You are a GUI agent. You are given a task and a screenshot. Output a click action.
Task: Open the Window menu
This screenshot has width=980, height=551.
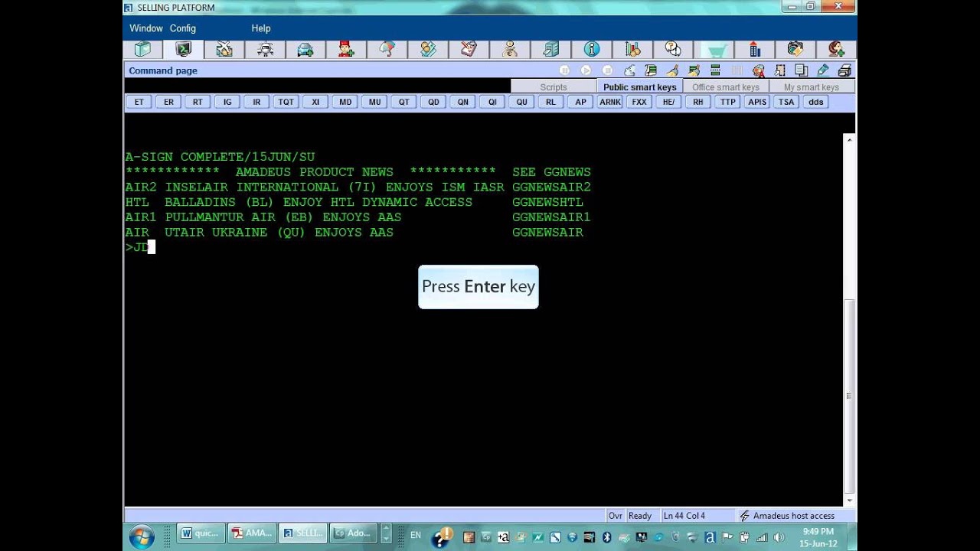pyautogui.click(x=145, y=28)
